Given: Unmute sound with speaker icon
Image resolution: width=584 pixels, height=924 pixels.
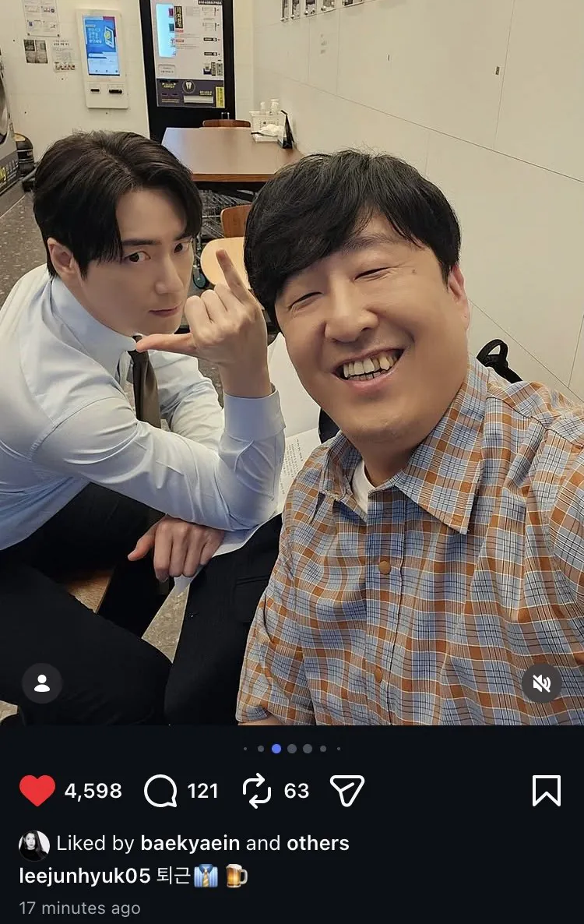Looking at the screenshot, I should pos(542,683).
